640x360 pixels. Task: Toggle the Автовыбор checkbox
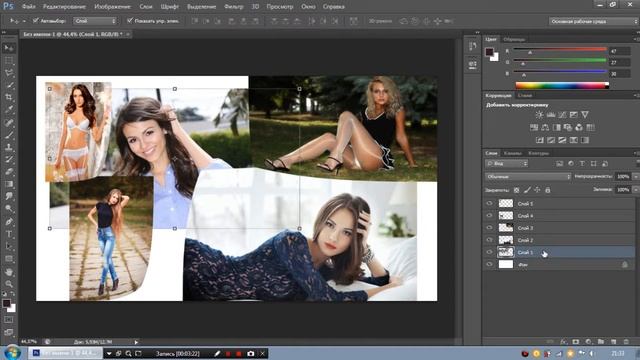point(36,20)
